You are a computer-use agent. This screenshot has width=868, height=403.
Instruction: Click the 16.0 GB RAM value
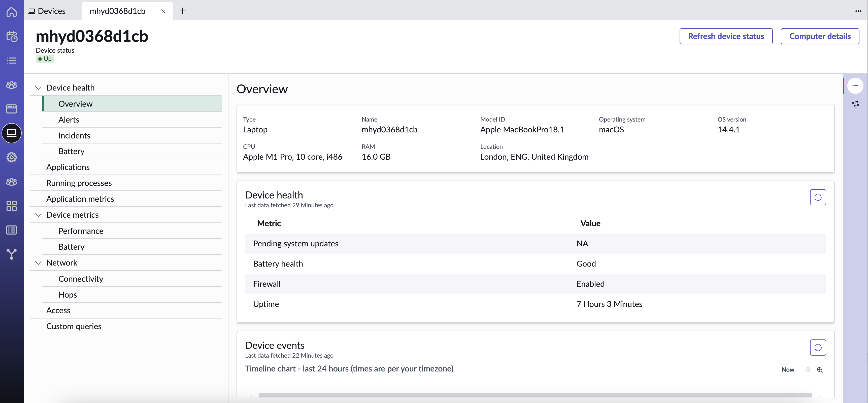pos(376,157)
